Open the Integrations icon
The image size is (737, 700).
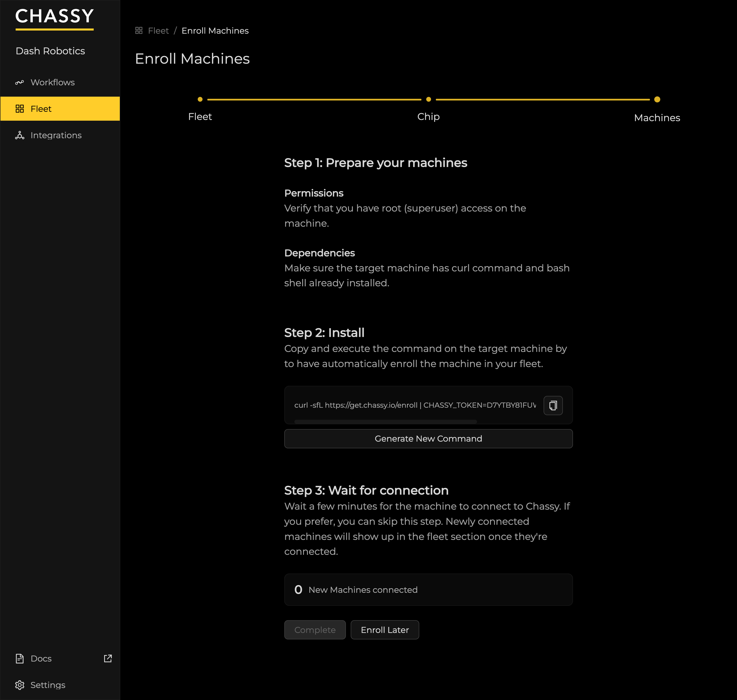tap(20, 135)
